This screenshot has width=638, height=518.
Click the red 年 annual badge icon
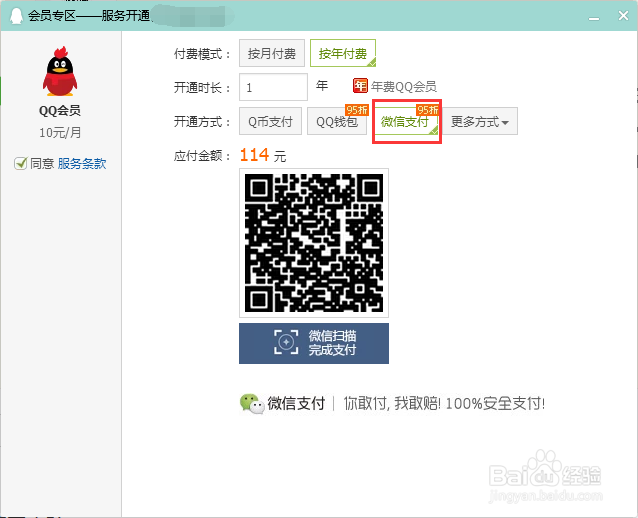(x=360, y=86)
